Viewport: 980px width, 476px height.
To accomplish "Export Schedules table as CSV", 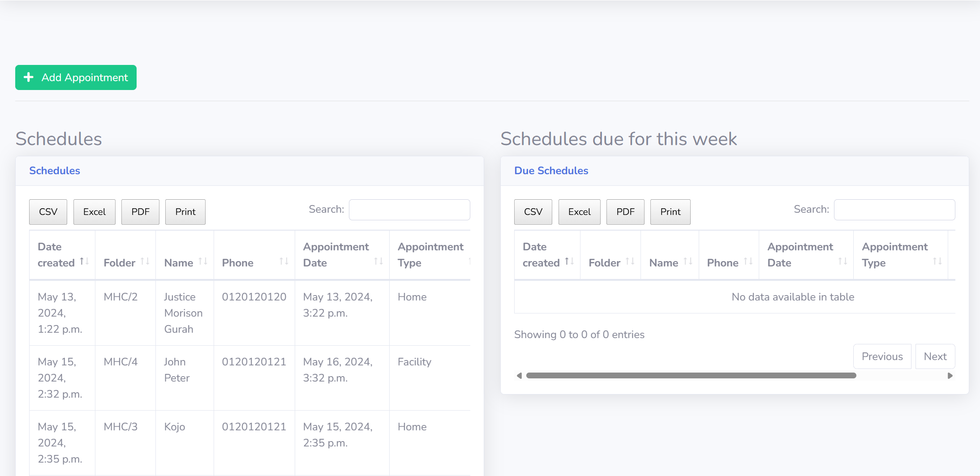I will pos(48,212).
